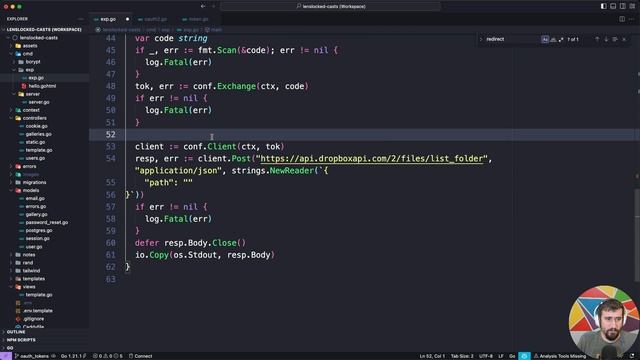Expand the NPM SCRIPTS section
The width and height of the screenshot is (640, 360).
[x=44, y=340]
